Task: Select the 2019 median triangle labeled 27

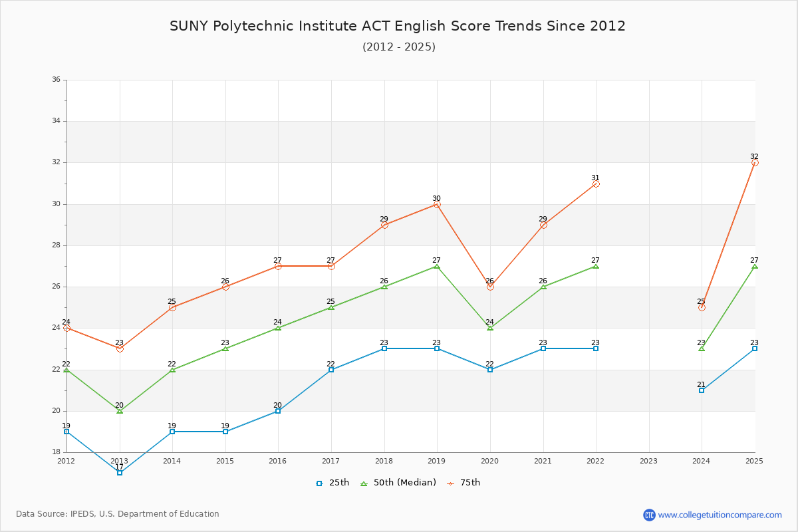Action: click(x=437, y=266)
